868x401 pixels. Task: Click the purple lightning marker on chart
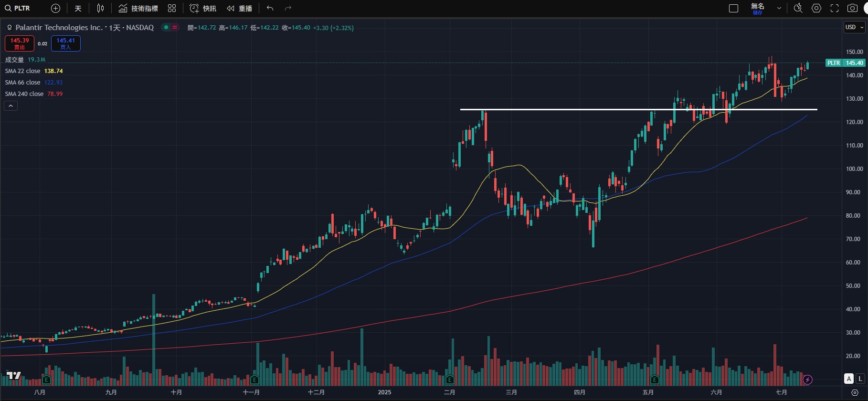click(807, 380)
